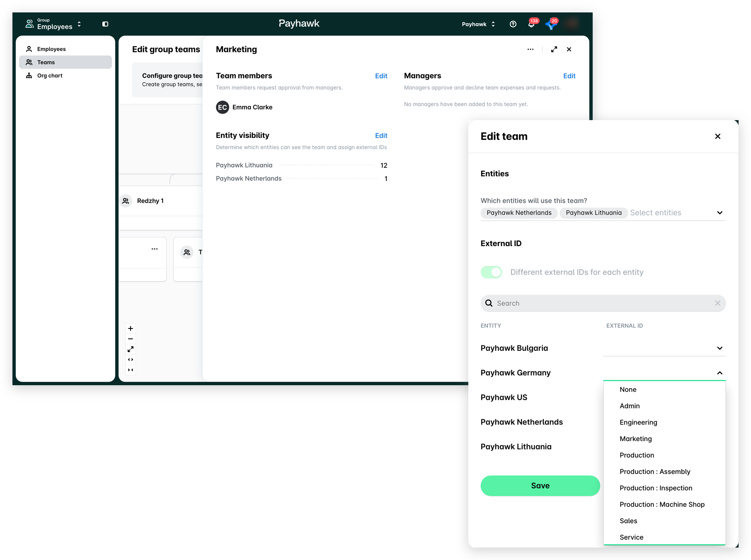751x560 pixels.
Task: Collapse all nodes in teams chart
Action: [x=131, y=370]
